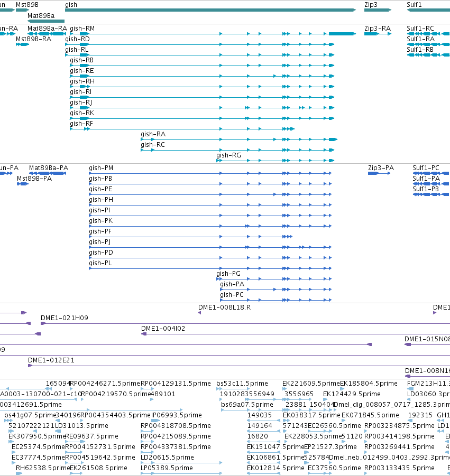The width and height of the screenshot is (450, 476).
Task: Open the Mst89B-RA transcript
Action: (x=23, y=44)
